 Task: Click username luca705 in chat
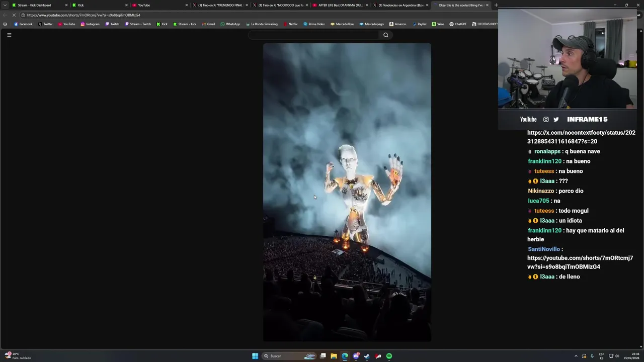[538, 201]
